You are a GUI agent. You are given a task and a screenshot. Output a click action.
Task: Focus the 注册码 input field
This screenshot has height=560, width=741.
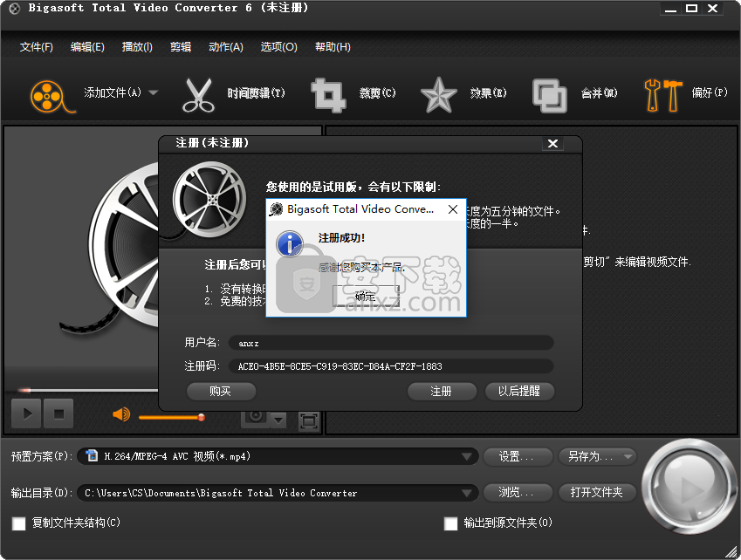(x=391, y=366)
